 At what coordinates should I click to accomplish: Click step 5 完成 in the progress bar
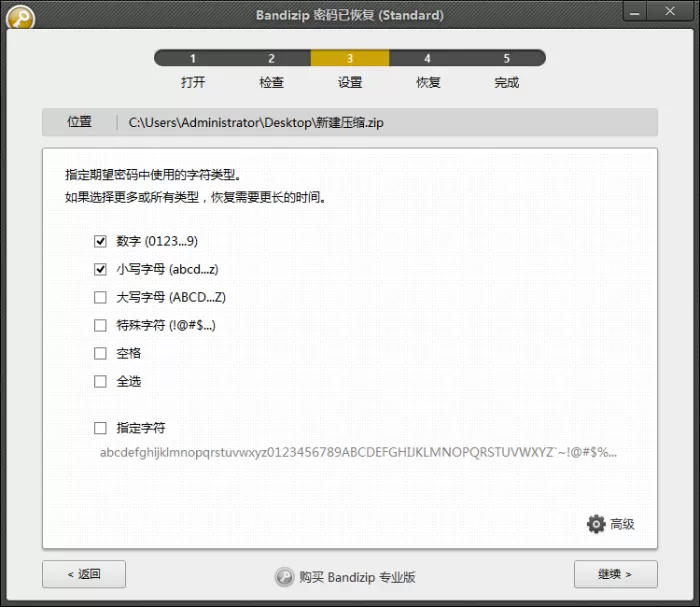[506, 58]
